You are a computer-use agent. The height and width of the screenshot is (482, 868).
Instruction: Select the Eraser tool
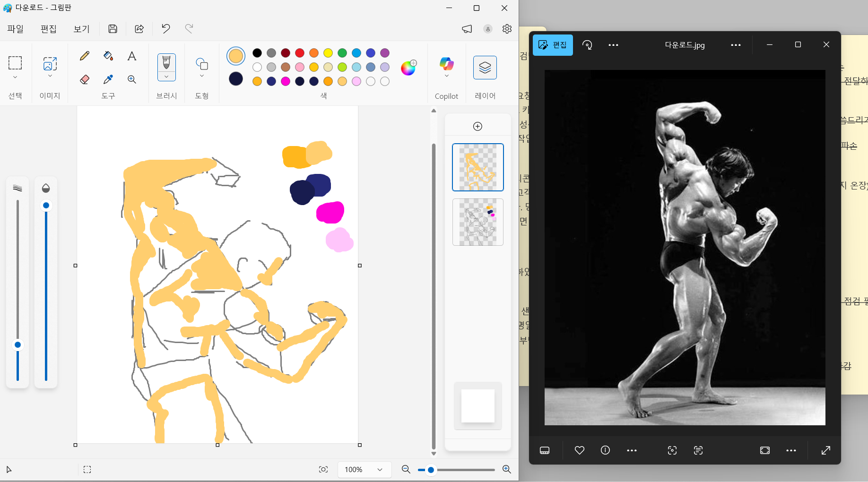85,79
